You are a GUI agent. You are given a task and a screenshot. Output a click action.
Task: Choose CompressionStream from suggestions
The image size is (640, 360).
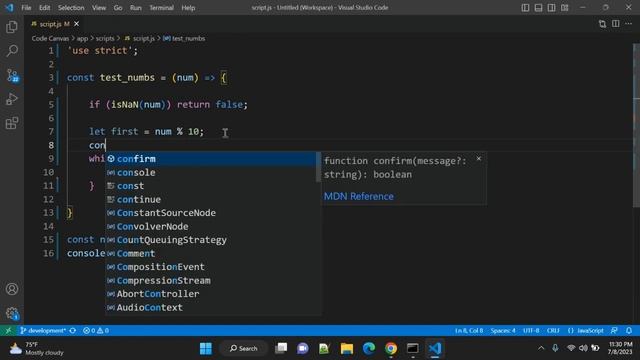pos(211,280)
